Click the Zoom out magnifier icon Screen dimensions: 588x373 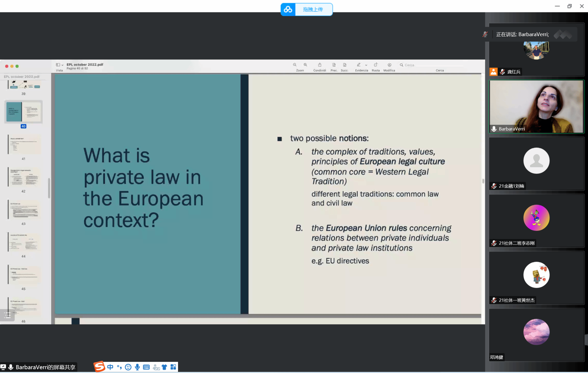[x=295, y=65]
